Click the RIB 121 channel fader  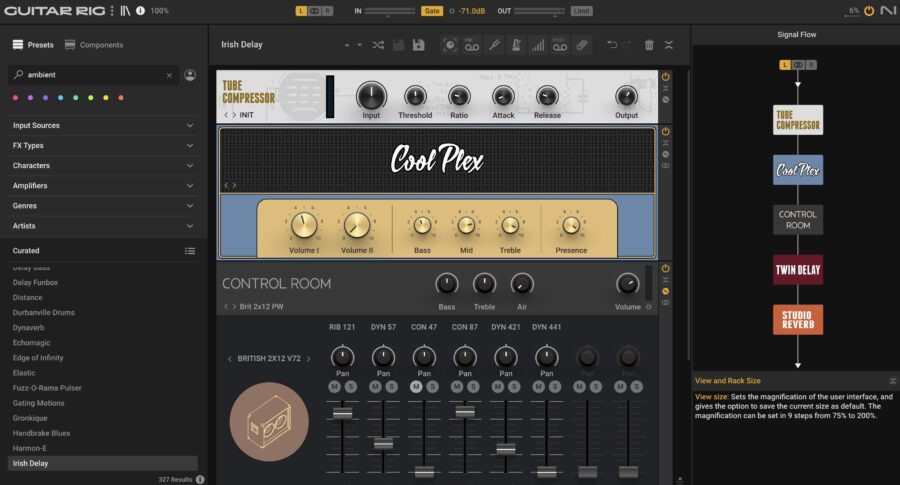point(343,413)
